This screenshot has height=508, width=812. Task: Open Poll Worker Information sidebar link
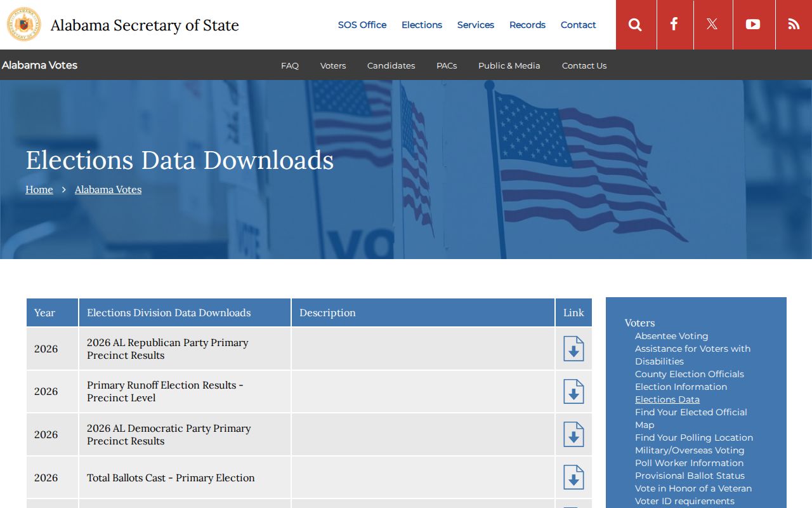[x=689, y=463]
